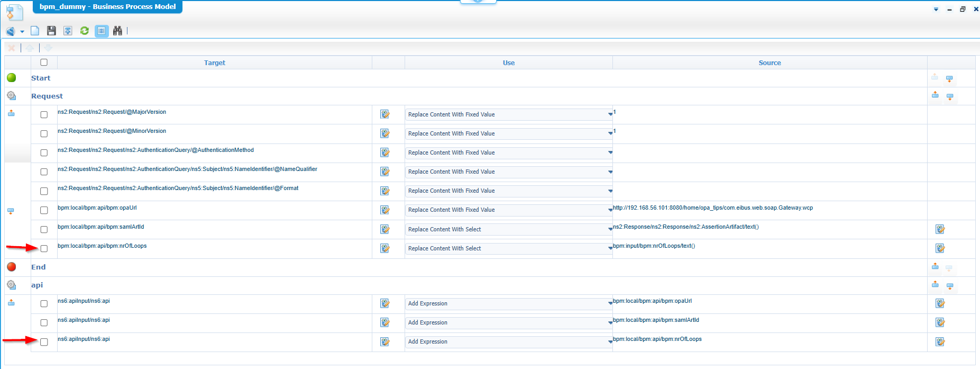Click the Target column header
This screenshot has height=369, width=980.
click(214, 62)
